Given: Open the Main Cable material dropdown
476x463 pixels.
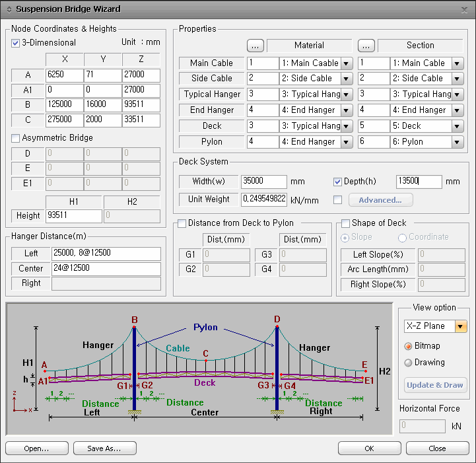Looking at the screenshot, I should pyautogui.click(x=347, y=63).
